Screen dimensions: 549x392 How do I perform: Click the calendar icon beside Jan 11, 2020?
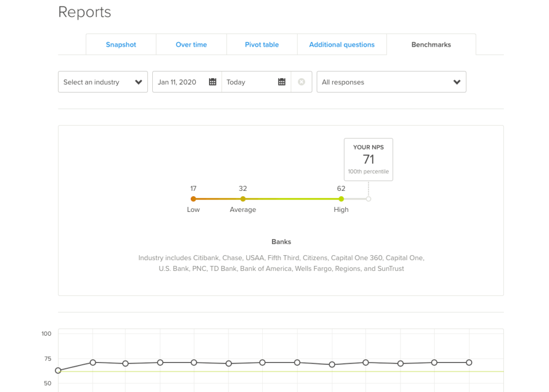pos(212,82)
